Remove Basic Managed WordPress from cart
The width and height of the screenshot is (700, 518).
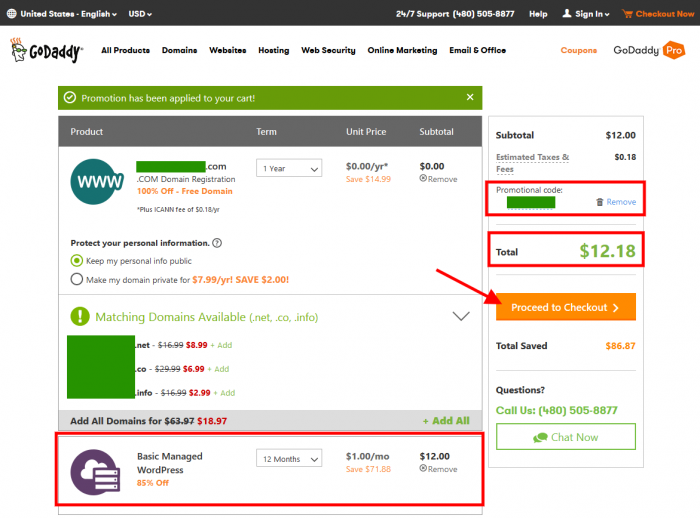[438, 469]
